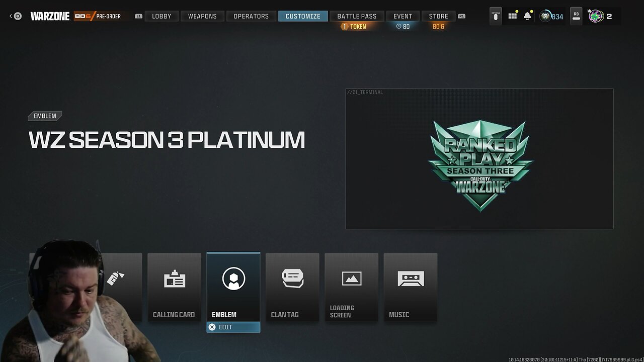The image size is (644, 362).
Task: Click the EMBLEM category tag
Action: coord(45,116)
